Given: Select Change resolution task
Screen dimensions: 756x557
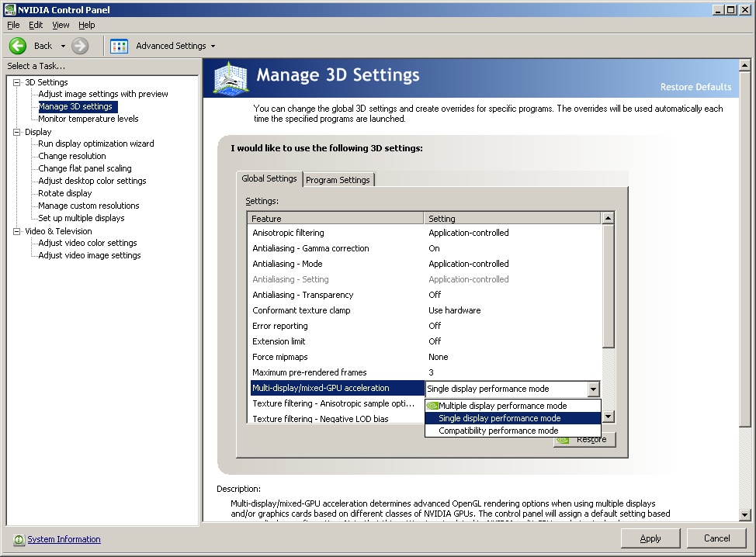Looking at the screenshot, I should (x=72, y=156).
